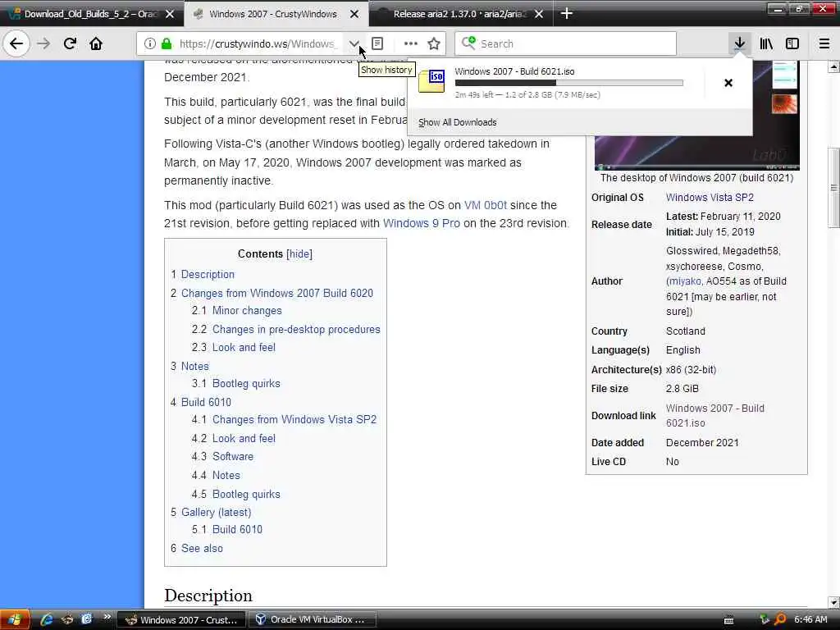
Task: Jump to 3 Notes section
Action: (194, 367)
